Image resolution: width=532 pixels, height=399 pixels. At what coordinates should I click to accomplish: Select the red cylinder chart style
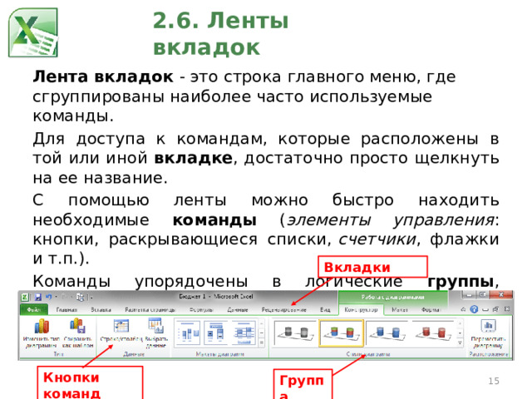[x=433, y=333]
